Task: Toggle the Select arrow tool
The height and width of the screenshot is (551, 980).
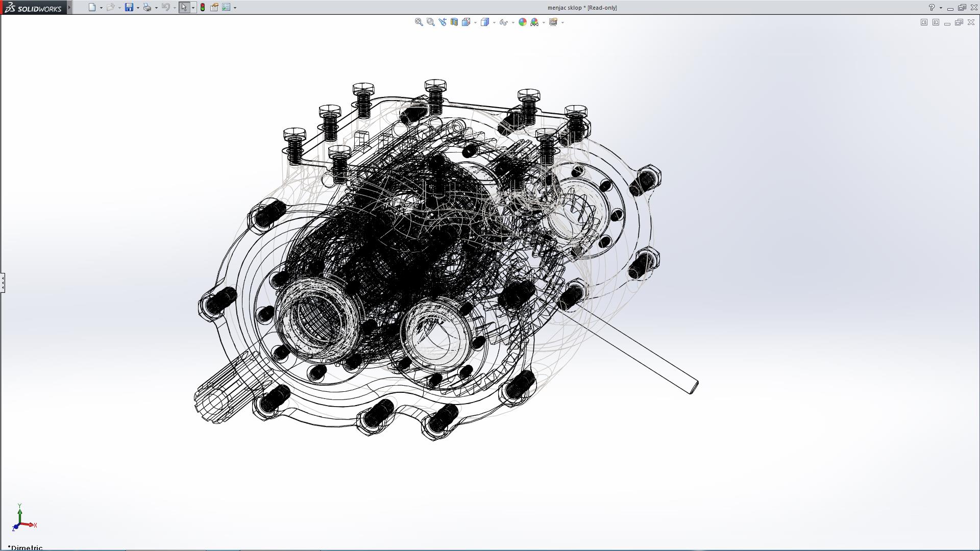Action: click(184, 7)
